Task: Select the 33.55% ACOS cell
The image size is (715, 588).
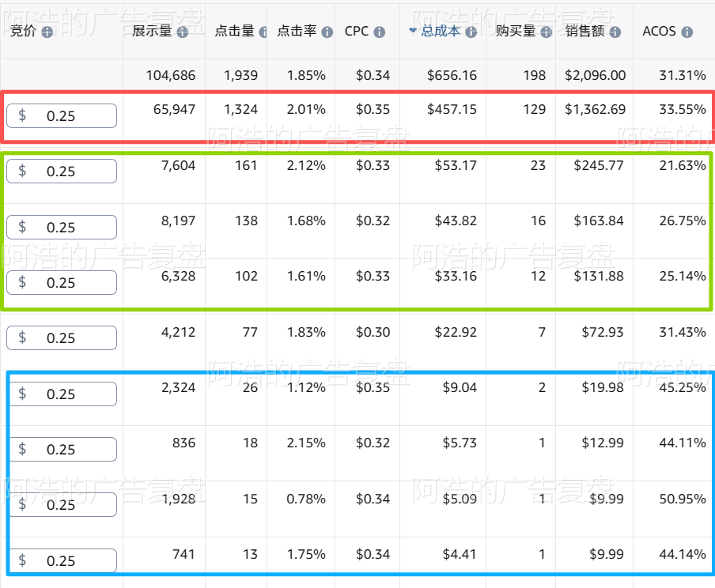Action: coord(683,109)
